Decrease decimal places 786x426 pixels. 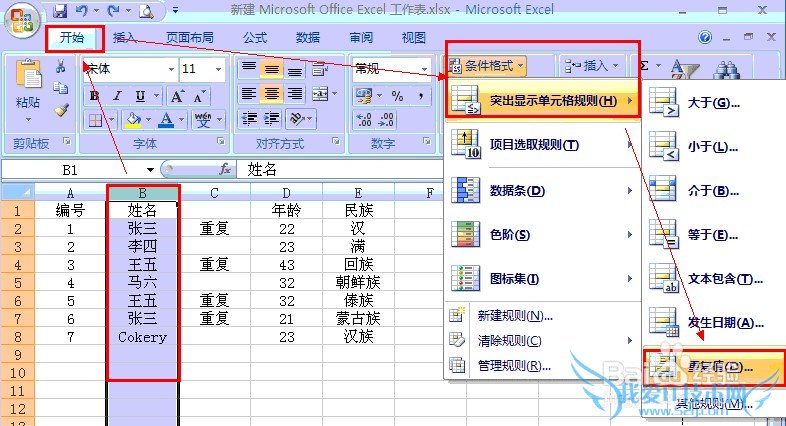pos(387,119)
